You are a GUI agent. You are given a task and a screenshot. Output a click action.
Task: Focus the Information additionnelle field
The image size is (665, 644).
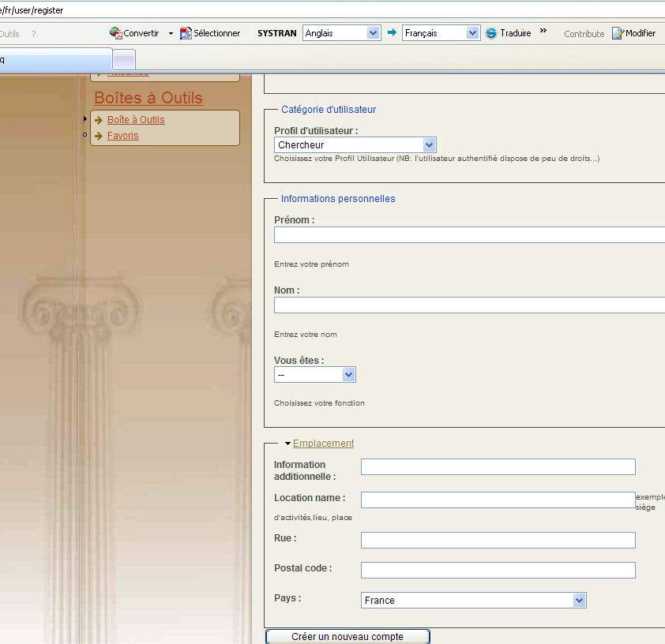point(498,466)
